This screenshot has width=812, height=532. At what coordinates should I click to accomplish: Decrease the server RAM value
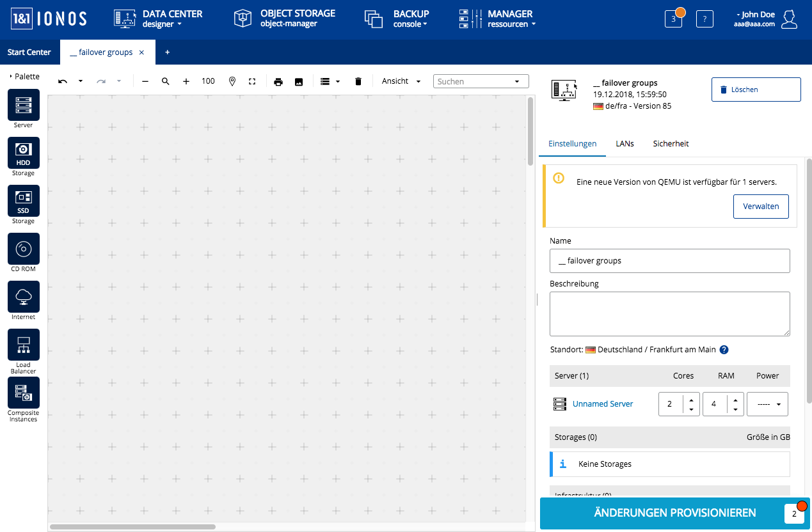click(x=735, y=409)
